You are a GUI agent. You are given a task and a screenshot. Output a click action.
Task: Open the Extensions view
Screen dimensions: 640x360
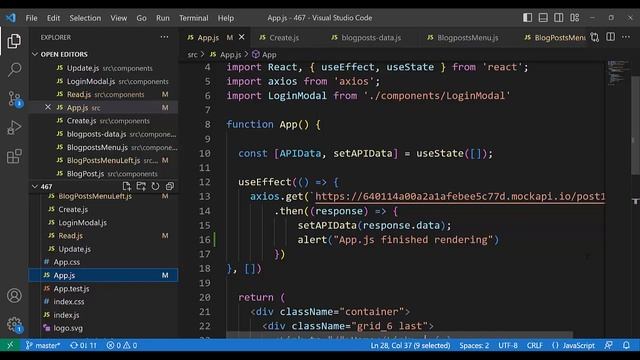(x=14, y=156)
